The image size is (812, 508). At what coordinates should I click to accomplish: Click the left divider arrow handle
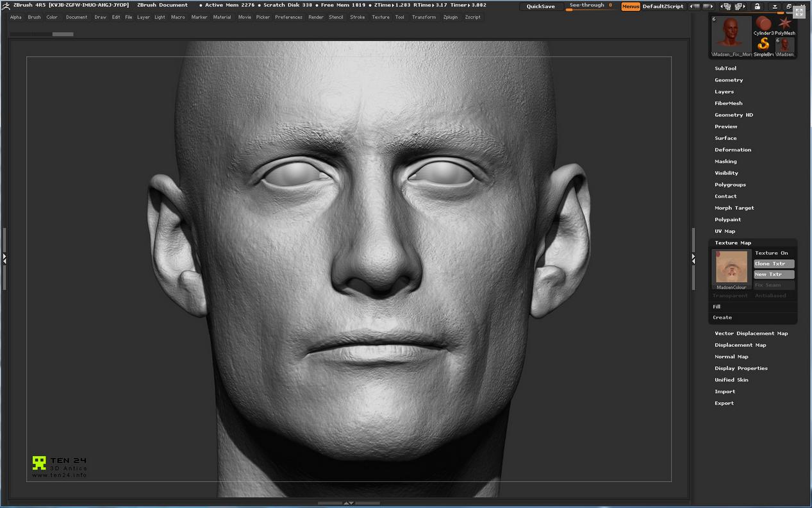pyautogui.click(x=4, y=258)
